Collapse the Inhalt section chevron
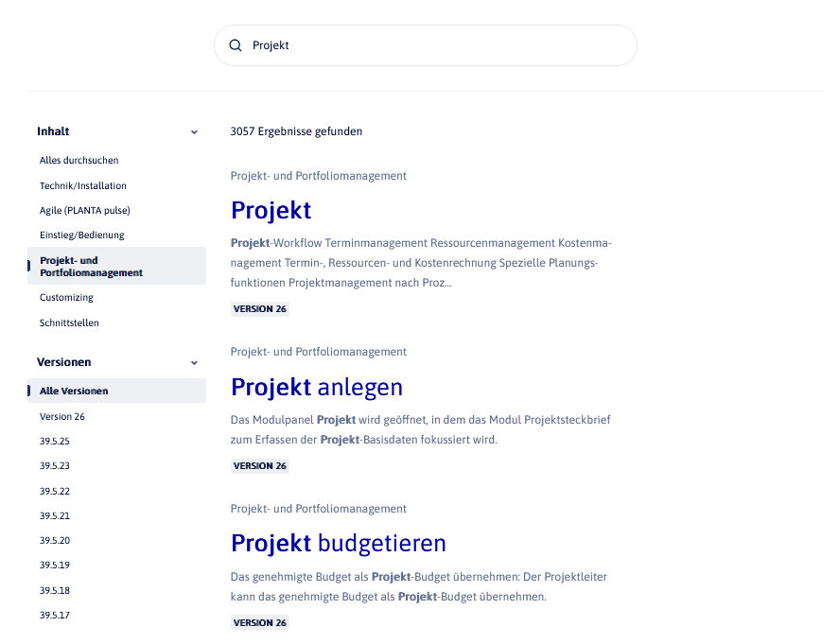The width and height of the screenshot is (839, 644). (x=194, y=132)
